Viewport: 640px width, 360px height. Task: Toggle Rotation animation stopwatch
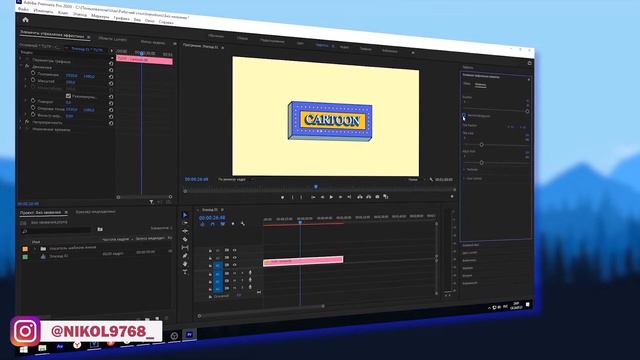pyautogui.click(x=33, y=100)
